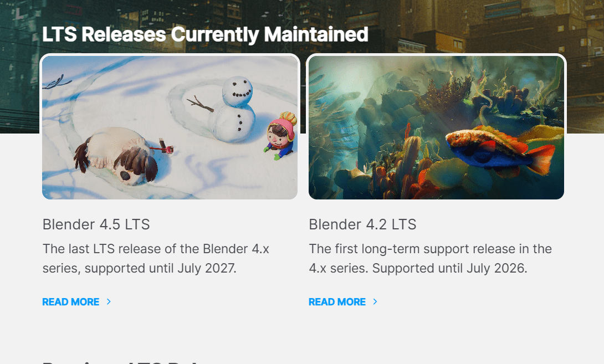Open the Blender 4.5 LTS snowman thumbnail
The height and width of the screenshot is (364, 604).
click(x=170, y=127)
